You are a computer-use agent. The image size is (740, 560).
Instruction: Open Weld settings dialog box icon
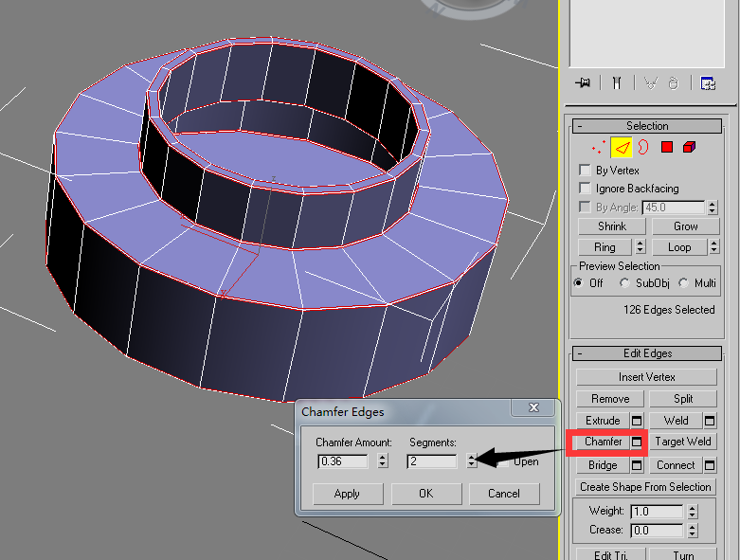point(710,421)
